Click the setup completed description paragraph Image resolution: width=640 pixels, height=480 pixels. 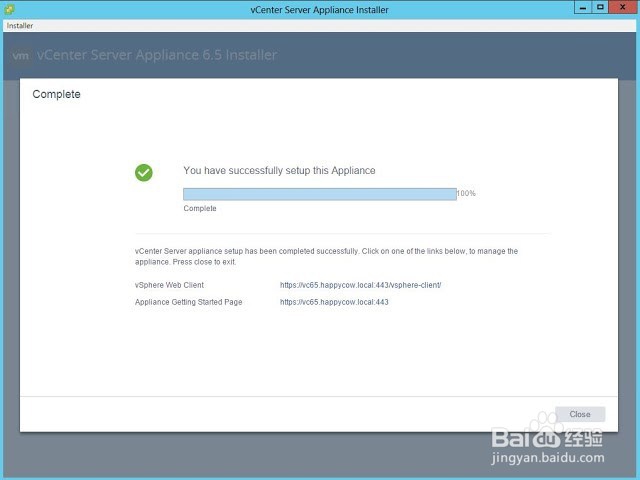tap(327, 256)
